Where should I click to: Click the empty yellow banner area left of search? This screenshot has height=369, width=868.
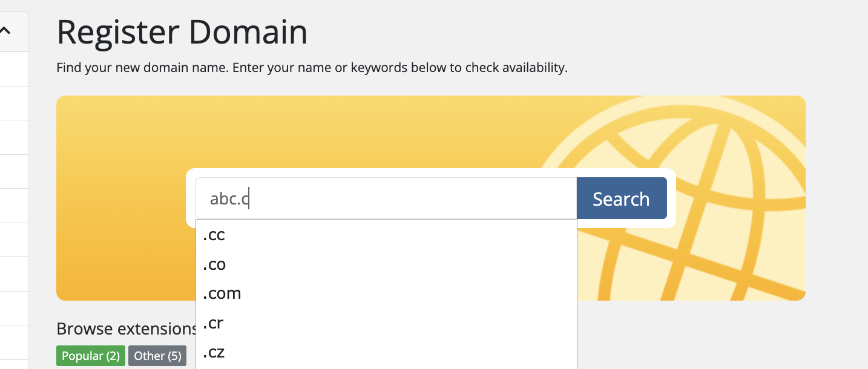click(121, 200)
